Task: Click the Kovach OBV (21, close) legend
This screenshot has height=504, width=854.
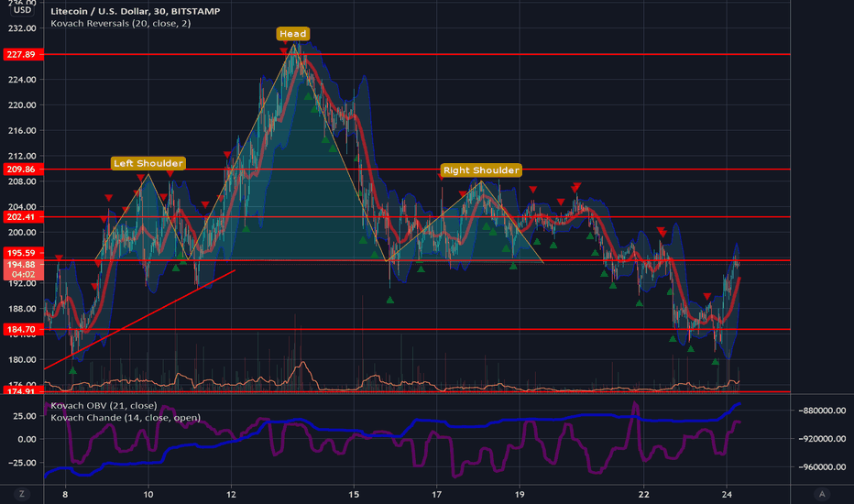Action: 104,405
